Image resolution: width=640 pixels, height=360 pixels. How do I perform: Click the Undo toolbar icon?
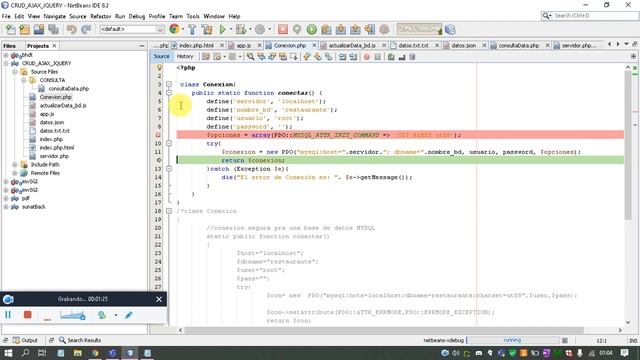[x=72, y=29]
